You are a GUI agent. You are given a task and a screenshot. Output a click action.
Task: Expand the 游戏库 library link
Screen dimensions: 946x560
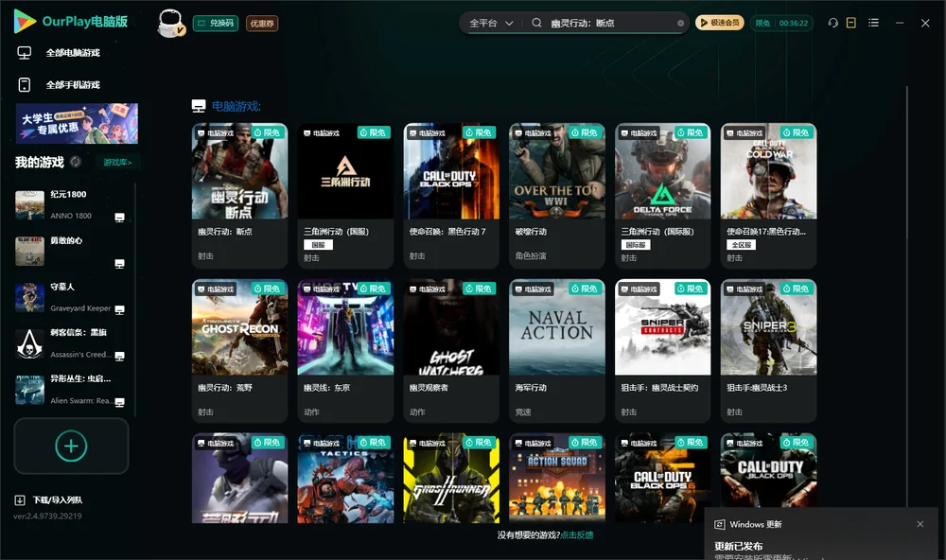117,163
